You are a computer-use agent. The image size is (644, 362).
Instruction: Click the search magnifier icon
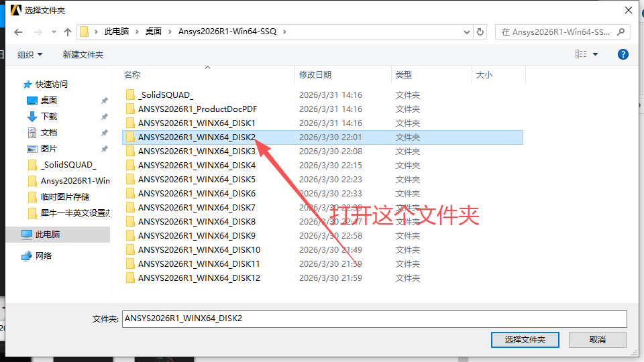tap(621, 32)
